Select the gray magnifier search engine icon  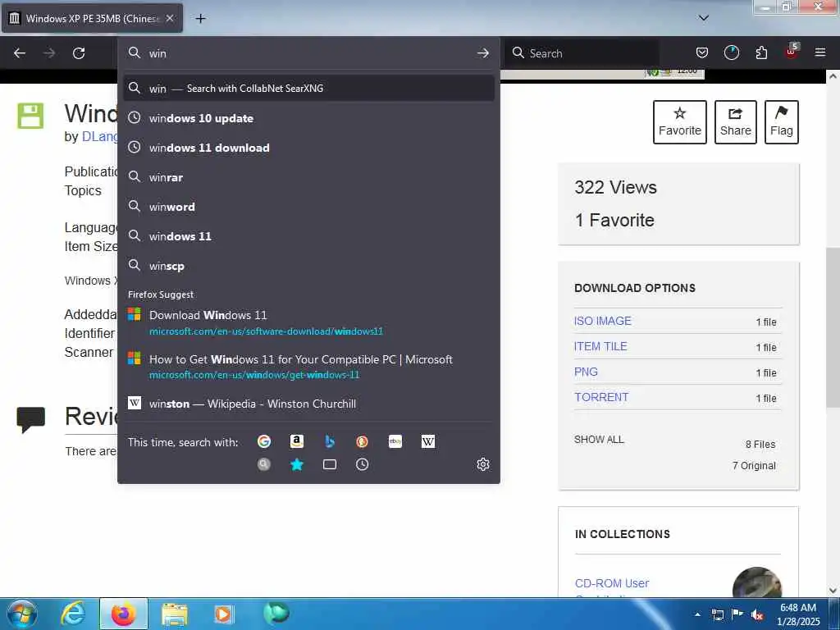[x=264, y=464]
